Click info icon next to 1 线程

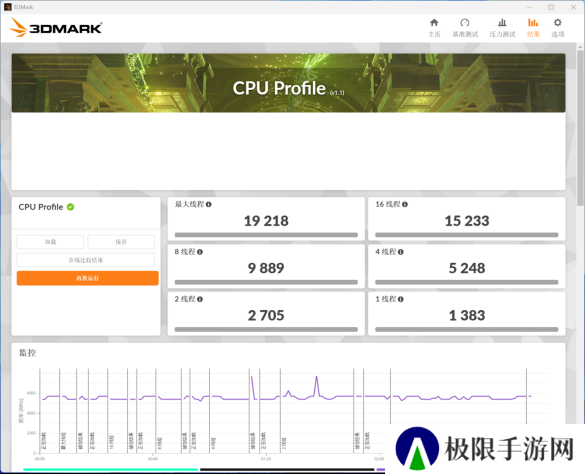point(400,299)
